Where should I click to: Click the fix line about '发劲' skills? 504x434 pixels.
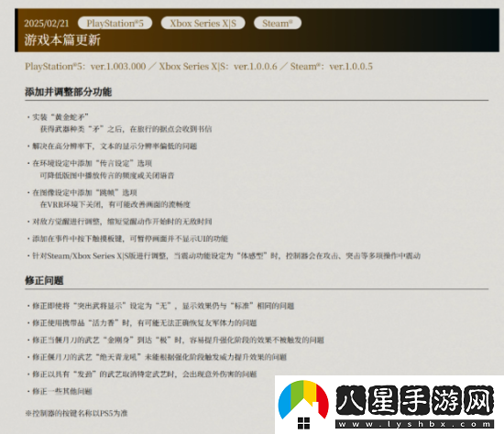pos(141,374)
